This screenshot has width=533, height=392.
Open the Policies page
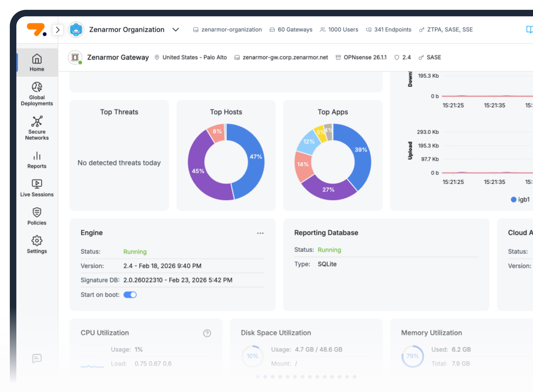[37, 217]
